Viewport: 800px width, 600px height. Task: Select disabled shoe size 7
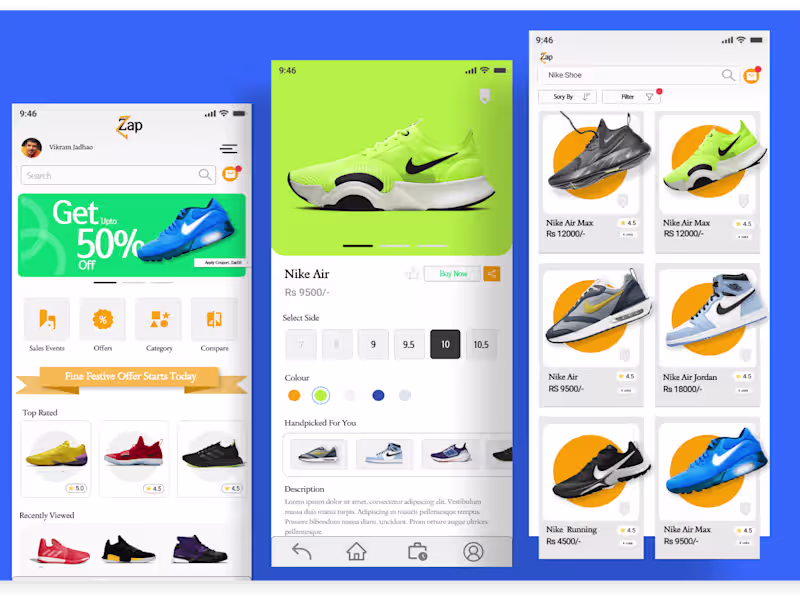[x=301, y=344]
